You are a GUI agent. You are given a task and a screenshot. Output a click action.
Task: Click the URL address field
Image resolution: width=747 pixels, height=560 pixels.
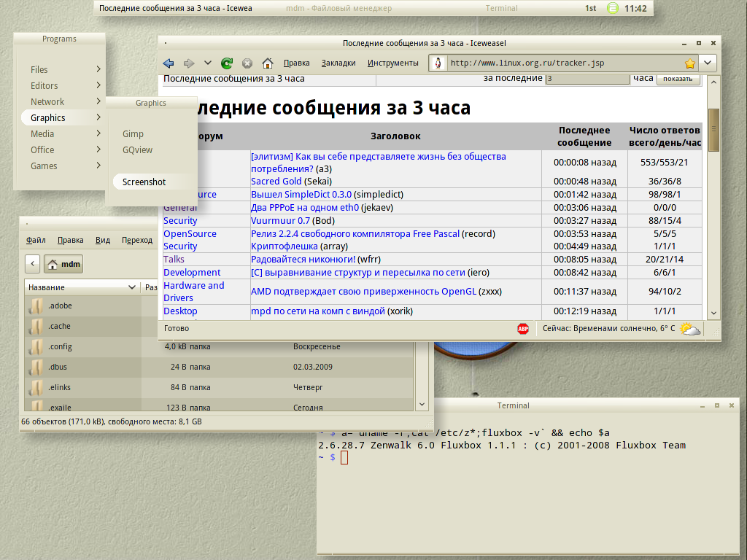(x=565, y=63)
